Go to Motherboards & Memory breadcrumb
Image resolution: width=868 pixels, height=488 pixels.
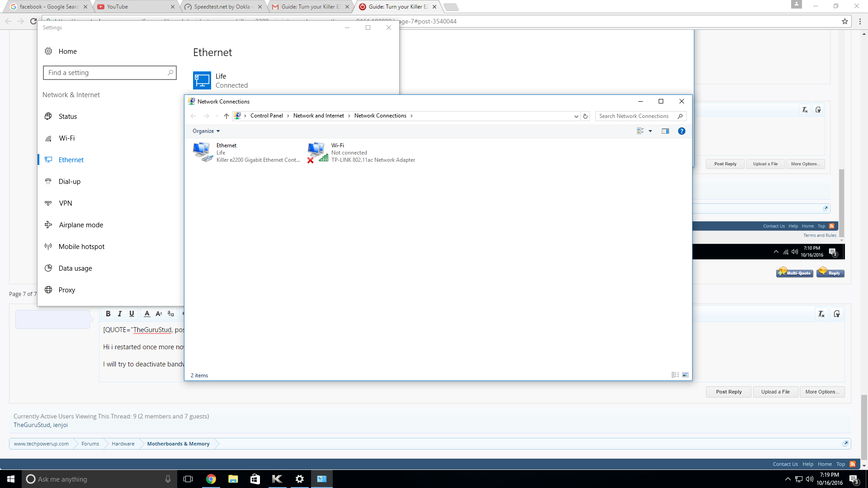pos(178,444)
